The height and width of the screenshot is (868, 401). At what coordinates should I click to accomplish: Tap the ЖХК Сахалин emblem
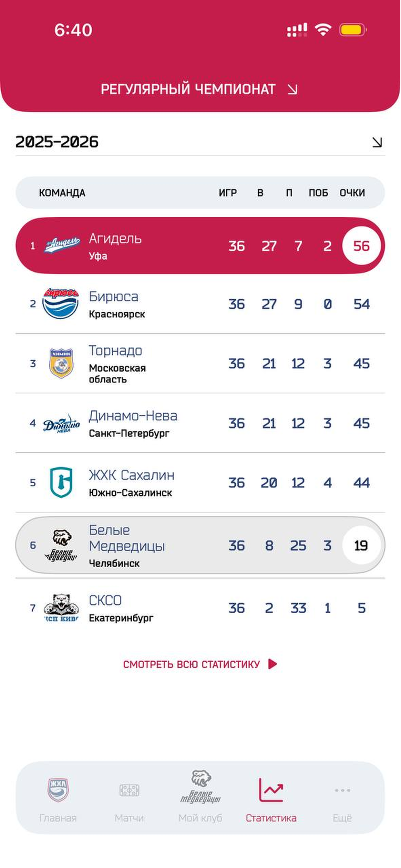point(61,482)
